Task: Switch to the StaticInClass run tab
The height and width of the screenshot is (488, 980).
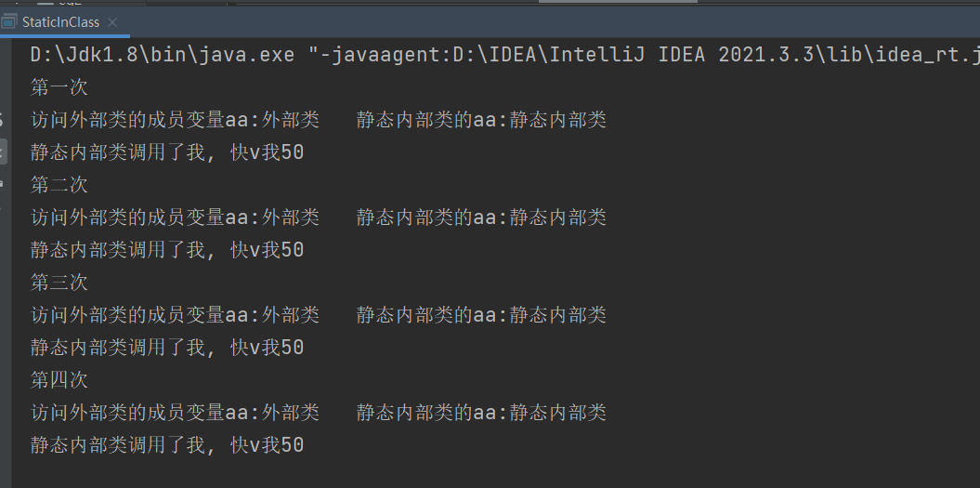Action: pos(61,22)
